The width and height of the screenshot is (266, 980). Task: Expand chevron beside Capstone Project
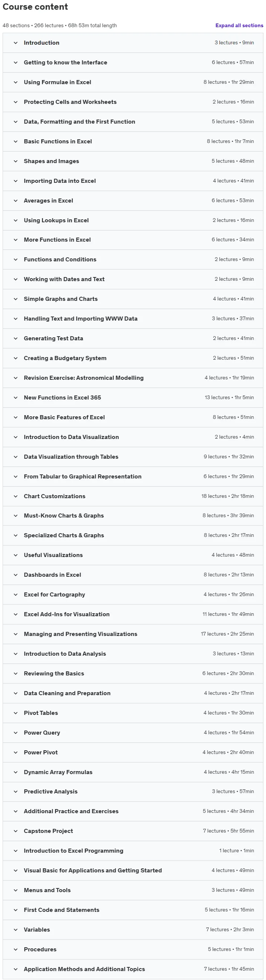click(x=16, y=831)
